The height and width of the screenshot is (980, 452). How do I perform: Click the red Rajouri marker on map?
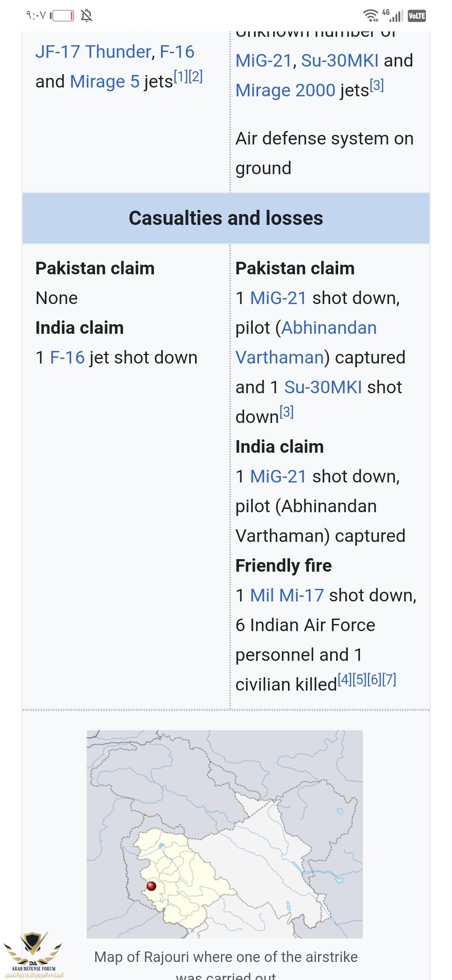(x=152, y=886)
